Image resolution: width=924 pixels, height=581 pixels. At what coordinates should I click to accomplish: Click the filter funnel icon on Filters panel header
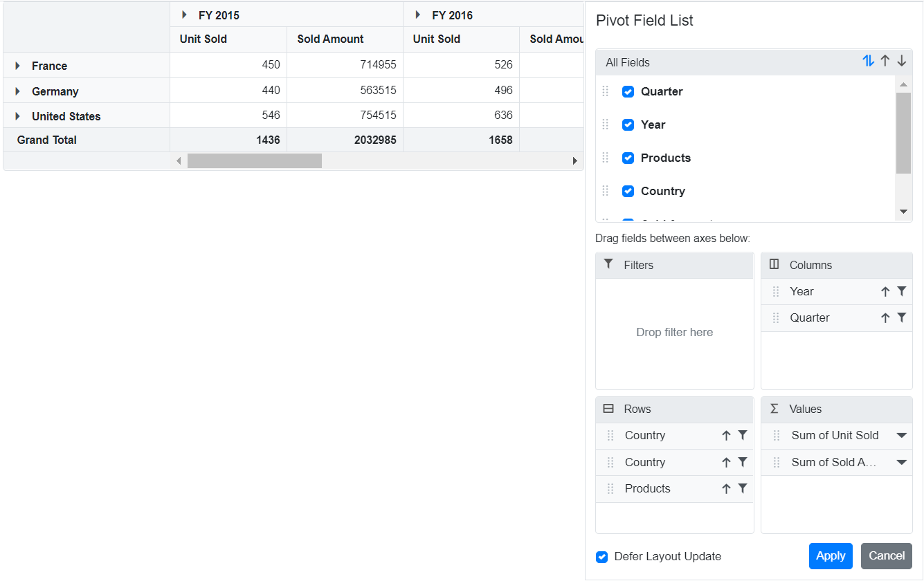click(608, 264)
